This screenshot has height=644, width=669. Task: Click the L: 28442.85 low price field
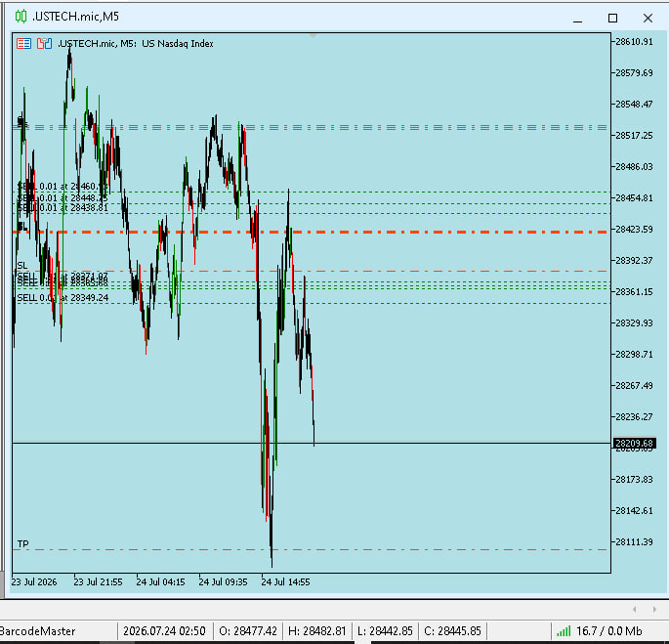click(x=385, y=630)
